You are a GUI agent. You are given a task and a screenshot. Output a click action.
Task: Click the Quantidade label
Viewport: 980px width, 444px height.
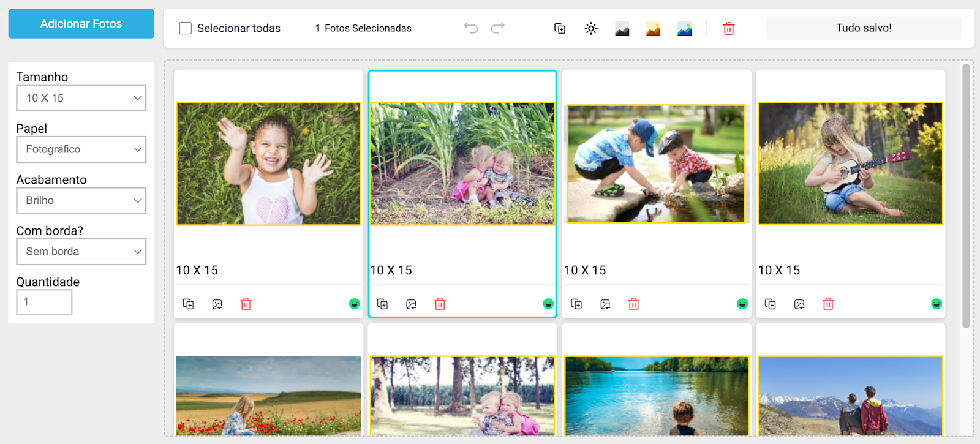[48, 282]
